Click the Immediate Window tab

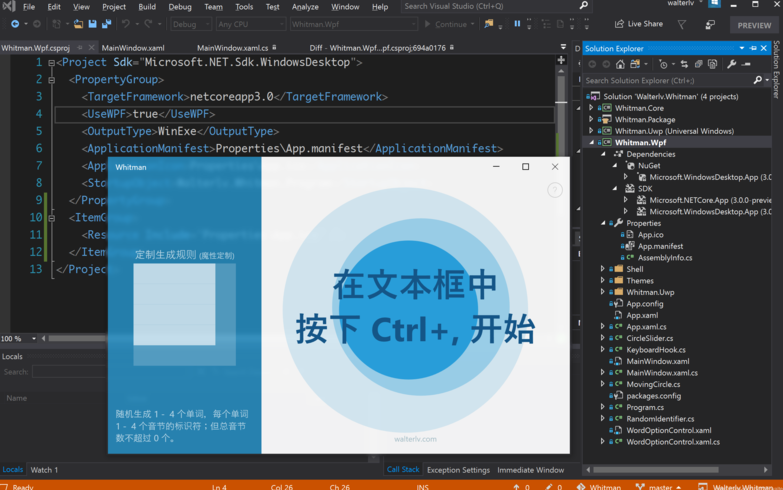(x=530, y=470)
